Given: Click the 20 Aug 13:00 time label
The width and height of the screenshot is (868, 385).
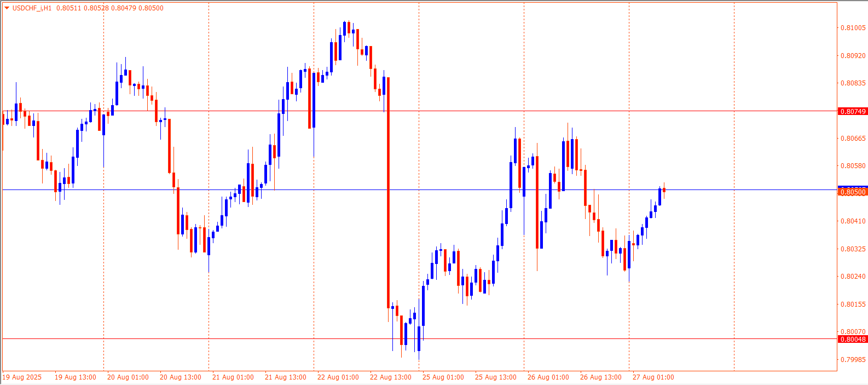Looking at the screenshot, I should [x=181, y=377].
